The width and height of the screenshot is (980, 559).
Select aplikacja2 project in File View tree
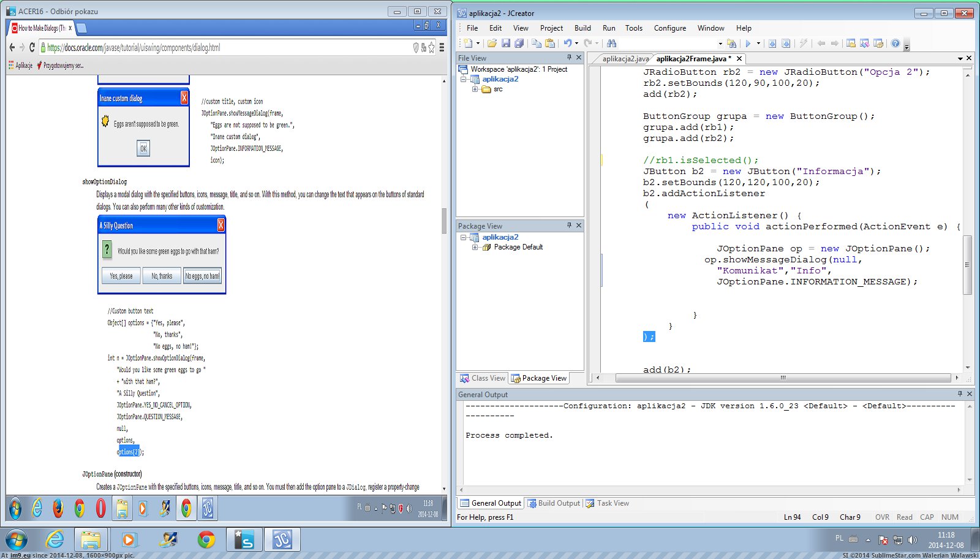500,79
